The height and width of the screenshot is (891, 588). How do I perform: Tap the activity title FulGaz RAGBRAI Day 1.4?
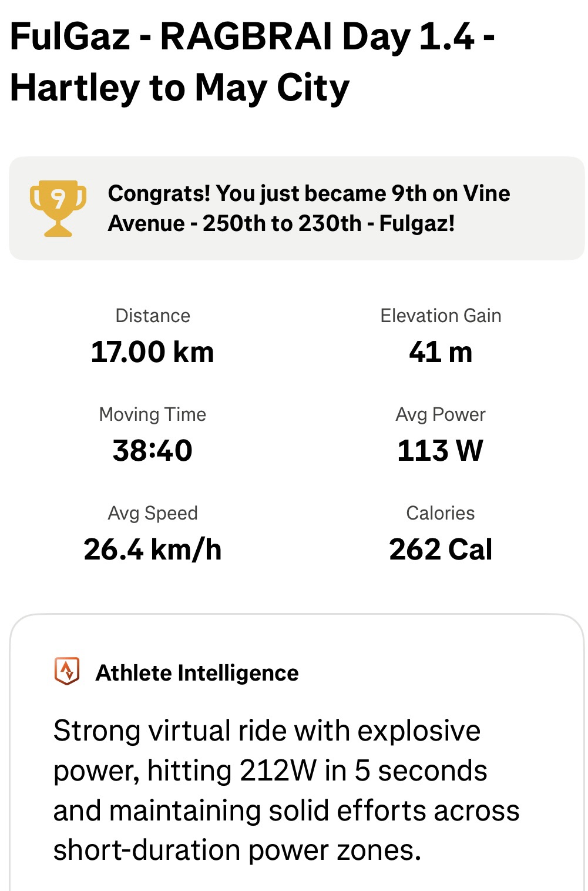[252, 62]
